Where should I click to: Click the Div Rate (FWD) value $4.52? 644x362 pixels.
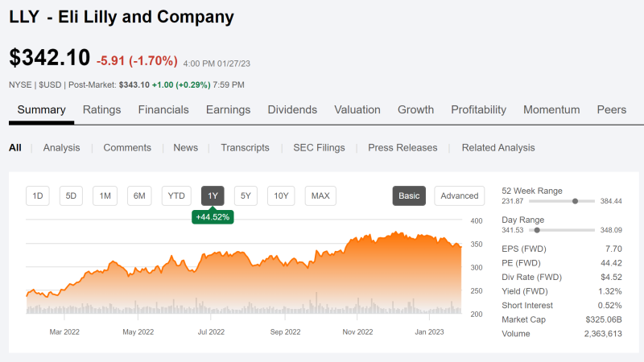point(612,277)
